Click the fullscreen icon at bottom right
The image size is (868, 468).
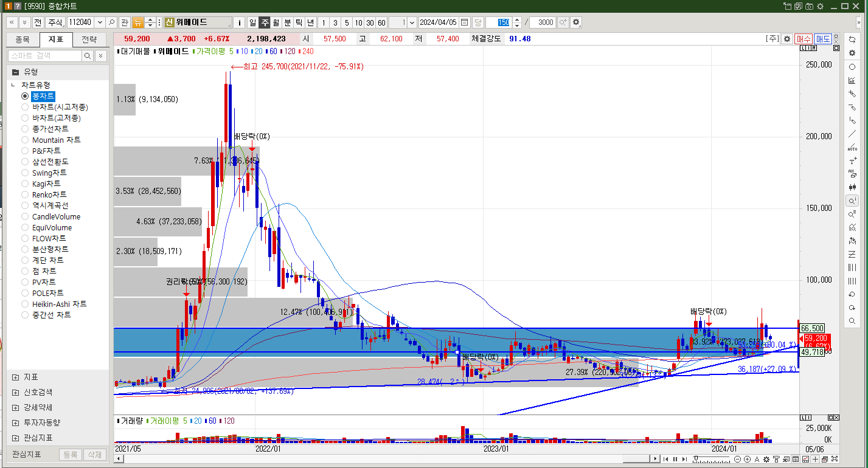point(835,459)
